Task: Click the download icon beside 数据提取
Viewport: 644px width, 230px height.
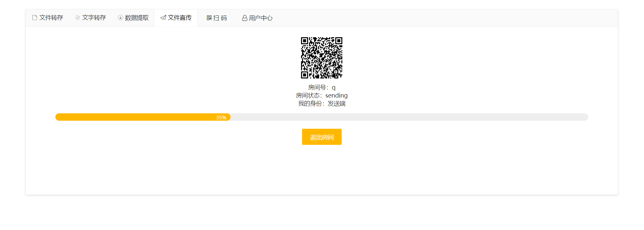Action: tap(120, 18)
